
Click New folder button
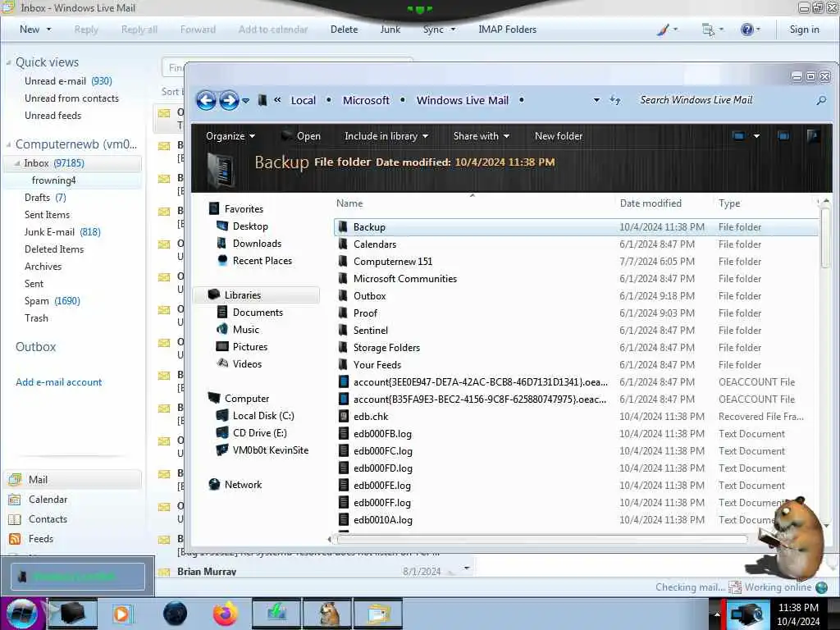click(x=558, y=136)
